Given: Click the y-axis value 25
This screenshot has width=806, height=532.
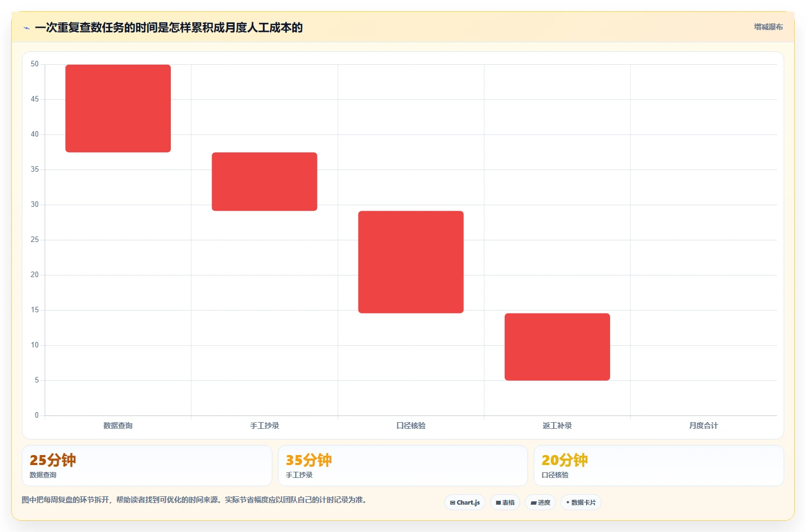Looking at the screenshot, I should pyautogui.click(x=35, y=240).
